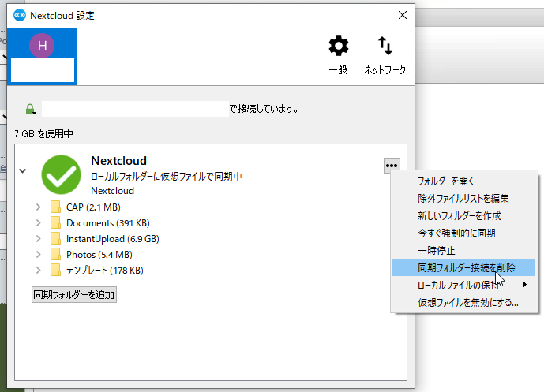Select the InstantUpload (6.9 GB) row
The image size is (544, 392).
pos(113,239)
